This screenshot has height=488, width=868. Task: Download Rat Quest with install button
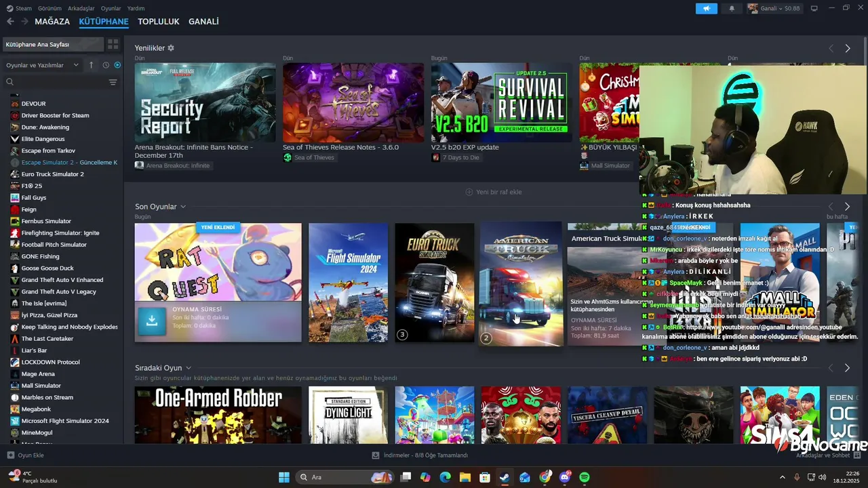point(152,322)
